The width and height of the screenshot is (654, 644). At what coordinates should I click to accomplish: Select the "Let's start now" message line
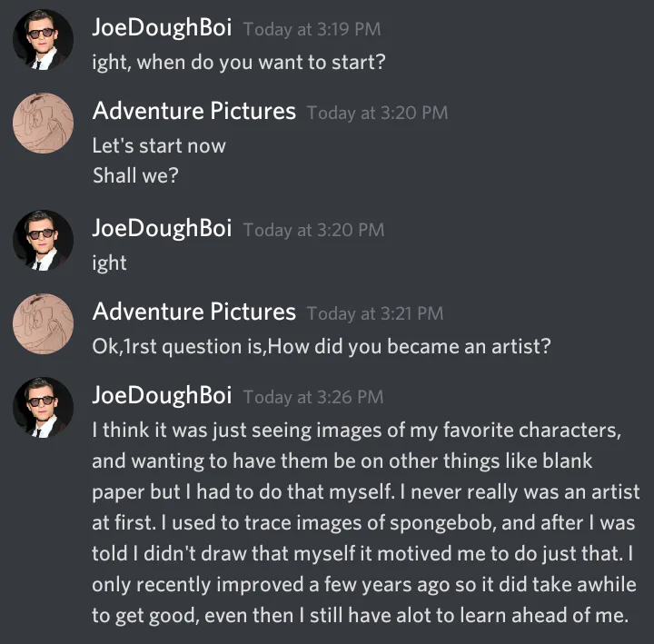pyautogui.click(x=159, y=145)
